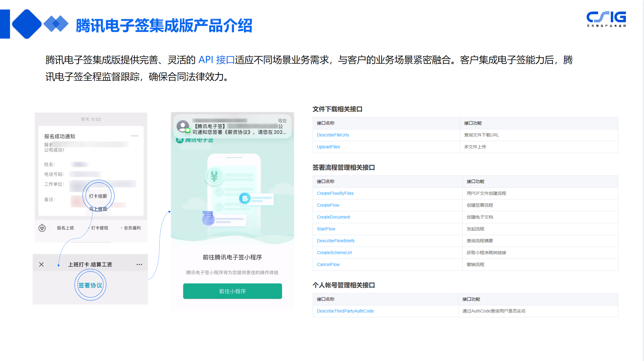Click the yen coin icon in the illustration
The height and width of the screenshot is (361, 644).
pos(214,176)
